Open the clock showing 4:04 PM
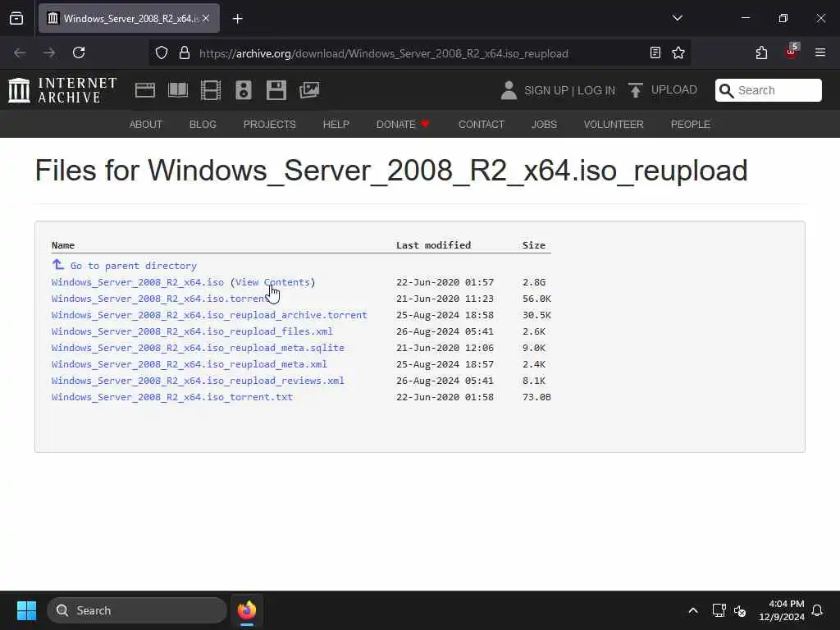The image size is (840, 630). (782, 610)
